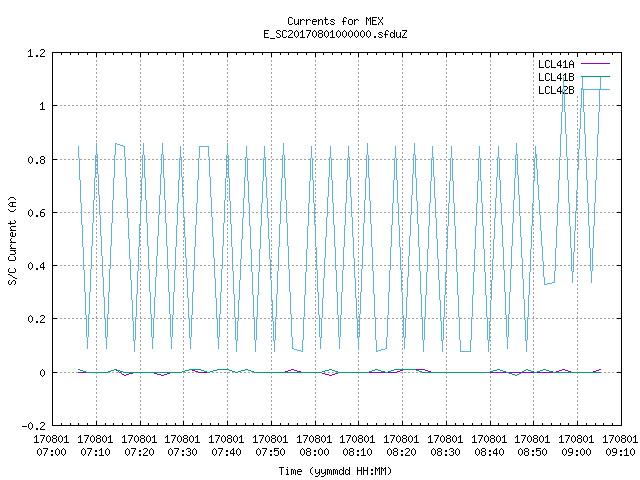640x480 pixels.
Task: Click the flat LCL42B plateau near 07:15
Action: (x=120, y=144)
